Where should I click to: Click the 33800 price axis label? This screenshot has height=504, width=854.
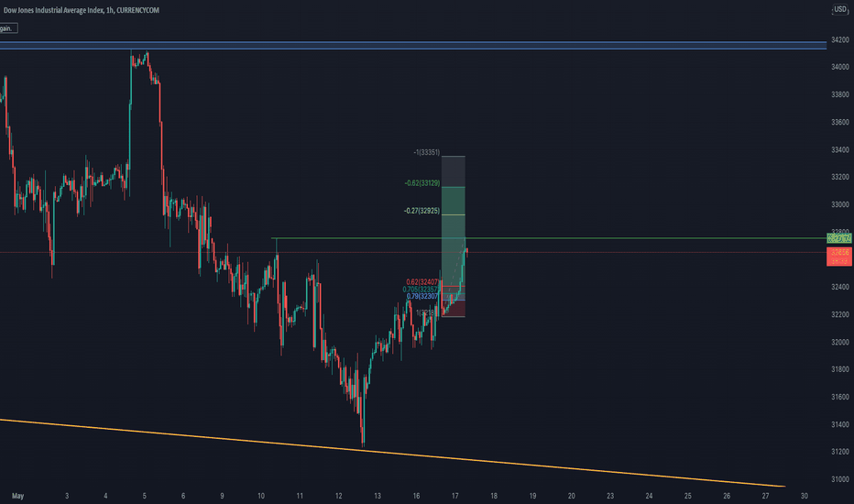pos(840,94)
